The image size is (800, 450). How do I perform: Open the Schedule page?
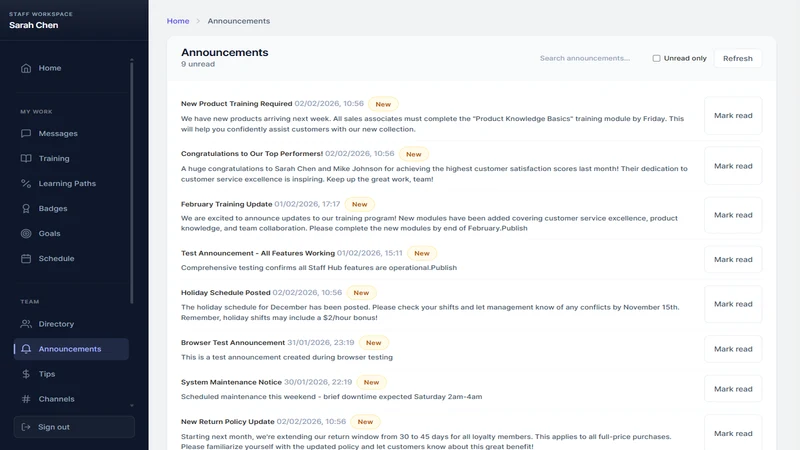click(x=71, y=258)
